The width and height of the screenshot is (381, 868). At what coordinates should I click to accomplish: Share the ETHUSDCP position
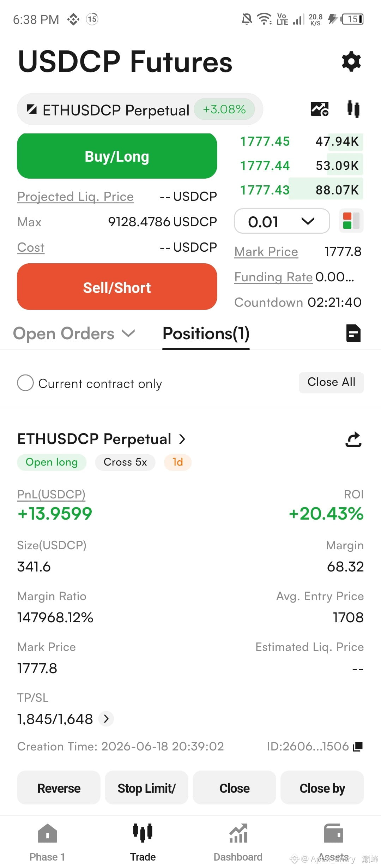pyautogui.click(x=353, y=439)
